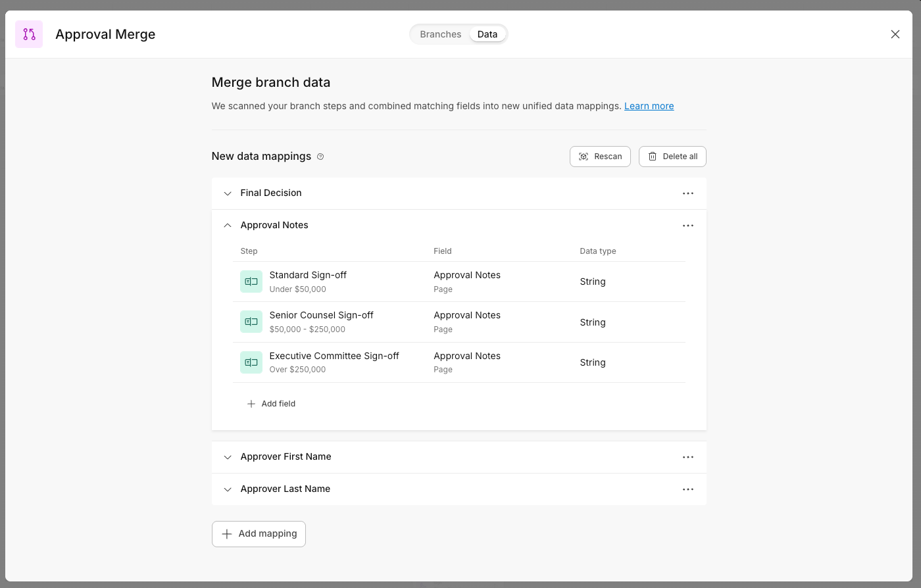
Task: Click the Merge branch data heading
Action: 271,82
